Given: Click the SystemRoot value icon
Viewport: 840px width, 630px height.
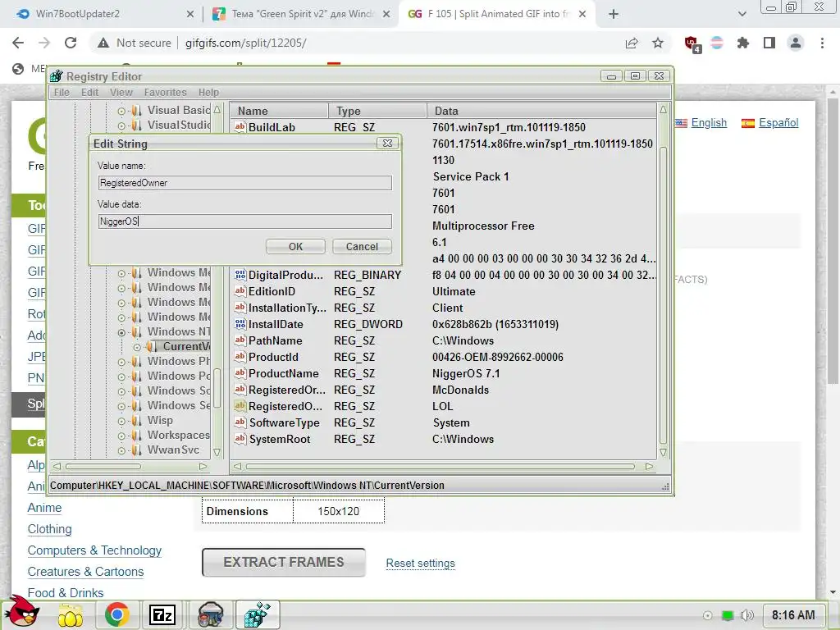Looking at the screenshot, I should click(x=240, y=440).
